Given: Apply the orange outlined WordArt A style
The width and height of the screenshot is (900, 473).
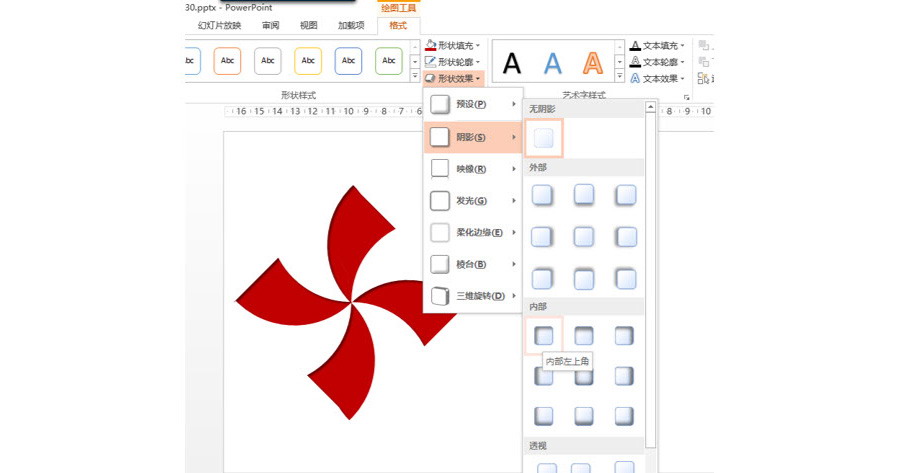Looking at the screenshot, I should (593, 63).
